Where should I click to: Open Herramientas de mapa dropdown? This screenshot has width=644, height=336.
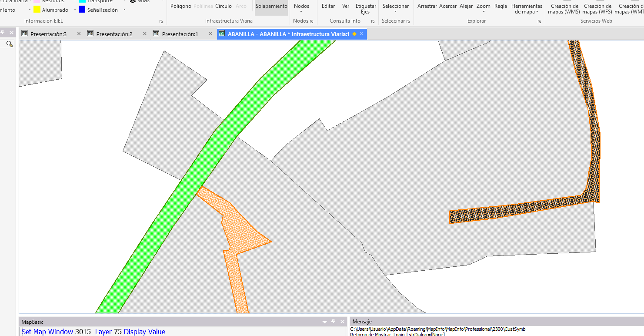click(527, 9)
